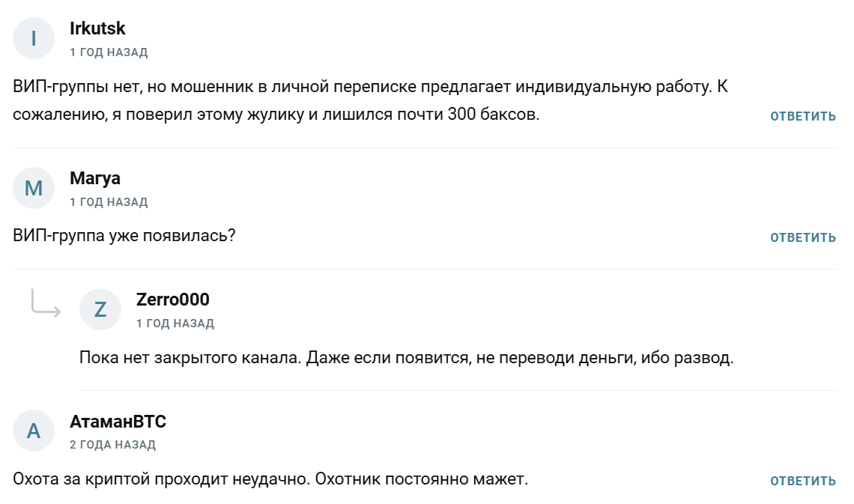Click ОТВЕТИТЬ under Irkutsk's comment
This screenshot has height=504, width=854.
tap(802, 115)
